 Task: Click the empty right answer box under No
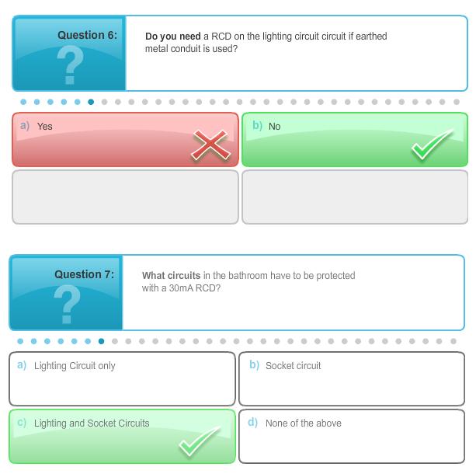pos(355,197)
